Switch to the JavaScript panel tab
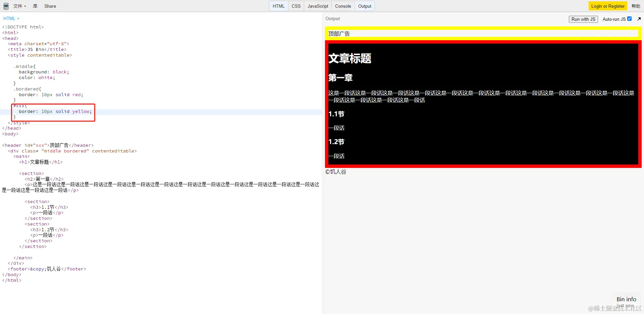Image resolution: width=644 pixels, height=314 pixels. click(x=317, y=6)
